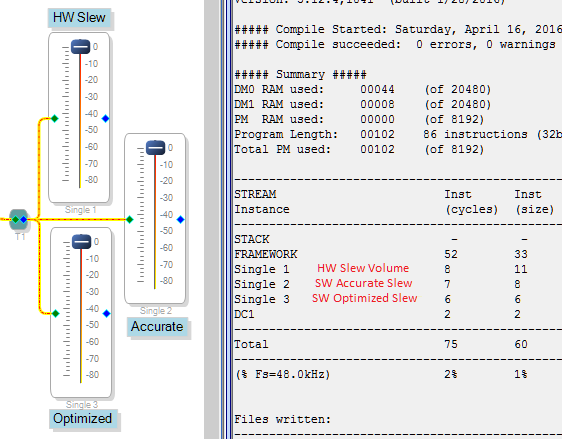Screen dimensions: 562x439
Task: Click the Program Length line
Action: (x=398, y=134)
